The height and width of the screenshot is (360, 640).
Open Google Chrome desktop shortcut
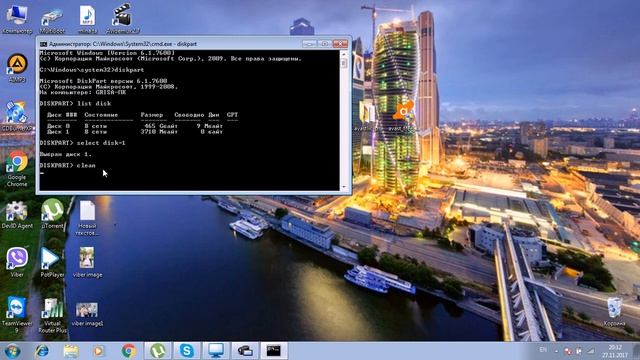pos(17,169)
